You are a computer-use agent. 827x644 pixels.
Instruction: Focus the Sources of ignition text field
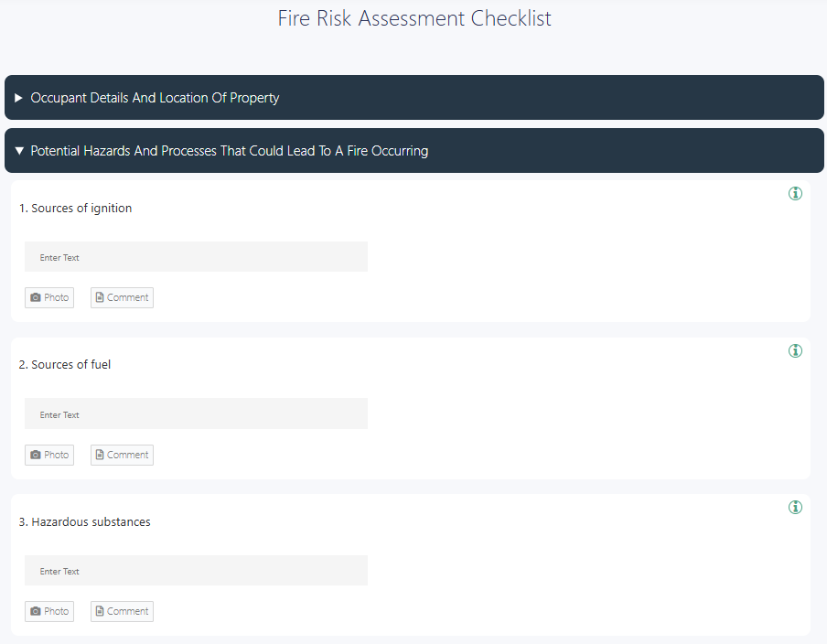(x=196, y=257)
